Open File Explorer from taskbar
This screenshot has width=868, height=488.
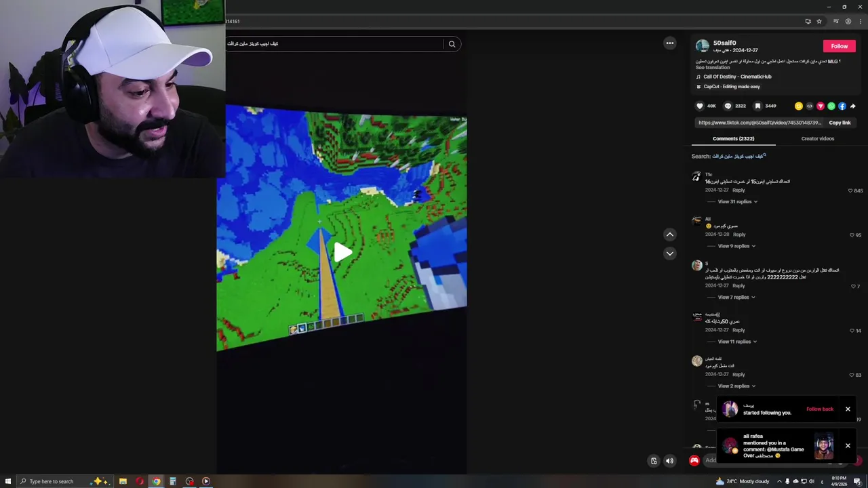pyautogui.click(x=123, y=481)
